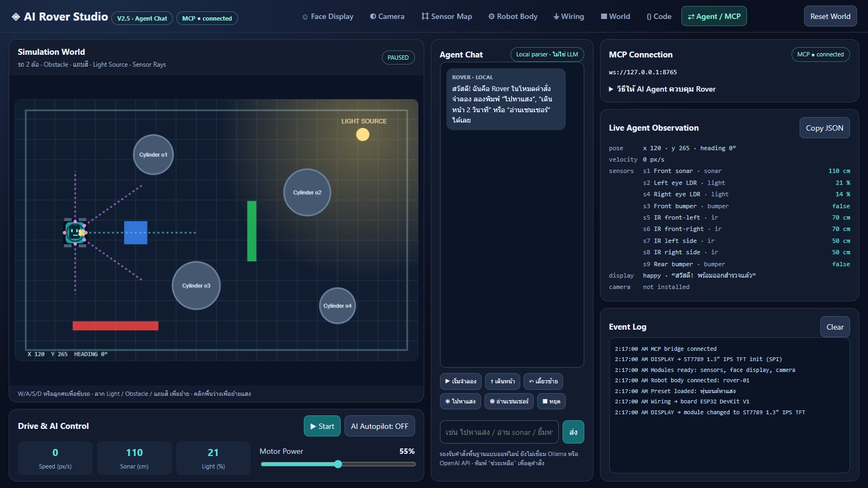Select Cylinder o3 obstacle
868x488 pixels.
click(x=196, y=286)
